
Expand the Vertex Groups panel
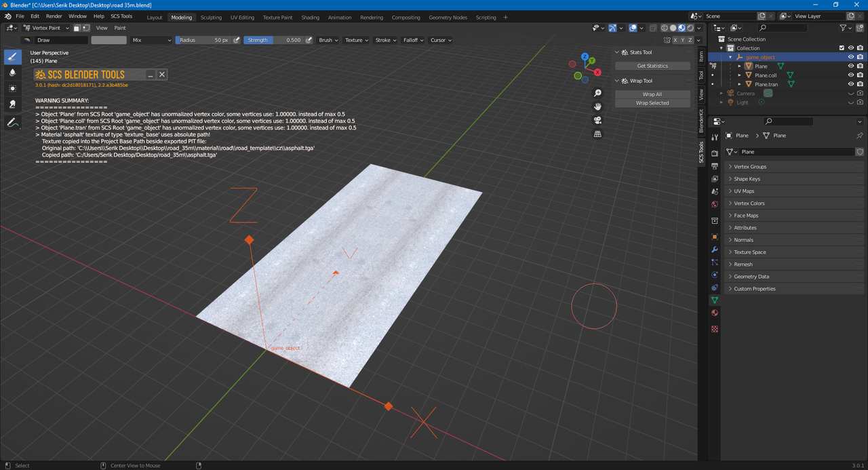tap(794, 167)
